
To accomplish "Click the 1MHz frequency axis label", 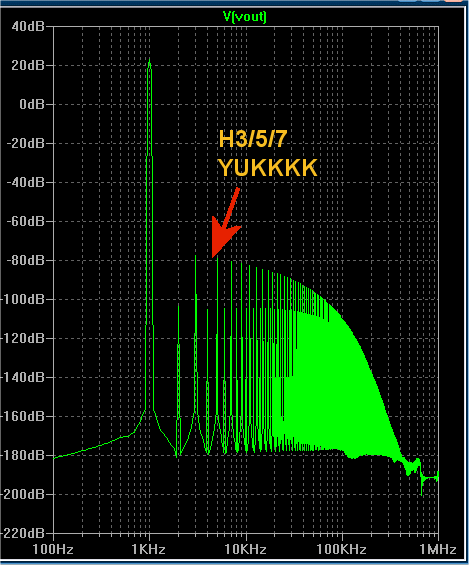I will [x=438, y=550].
